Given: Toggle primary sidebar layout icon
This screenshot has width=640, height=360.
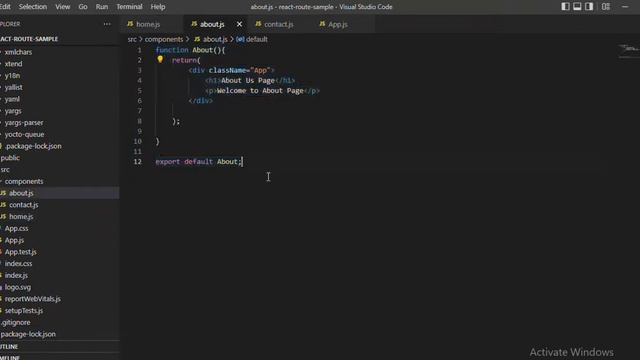Looking at the screenshot, I should pos(565,7).
